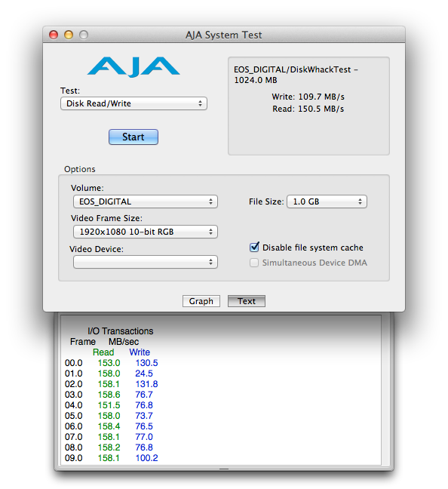Image resolution: width=448 pixels, height=489 pixels.
Task: Click read value 158.6 in frame 03.0
Action: click(x=109, y=395)
